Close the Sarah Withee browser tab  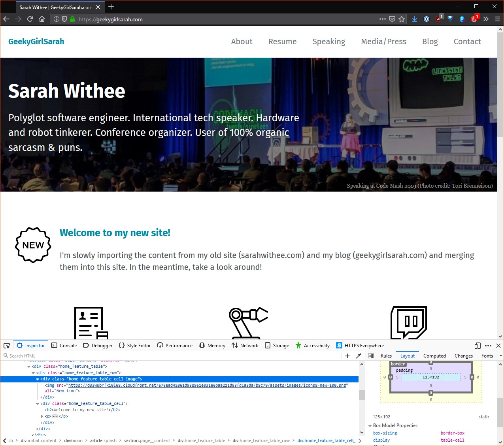point(98,7)
